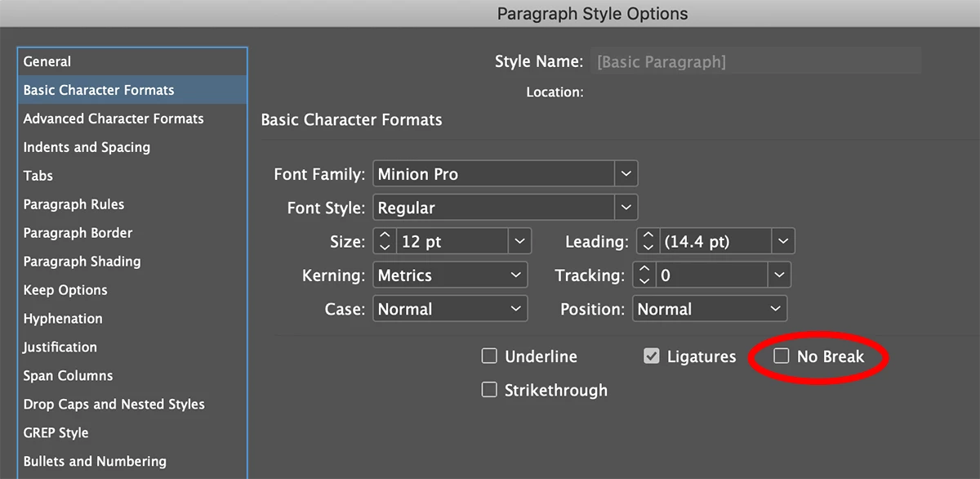980x479 pixels.
Task: Go to Indents and Spacing
Action: [x=87, y=147]
